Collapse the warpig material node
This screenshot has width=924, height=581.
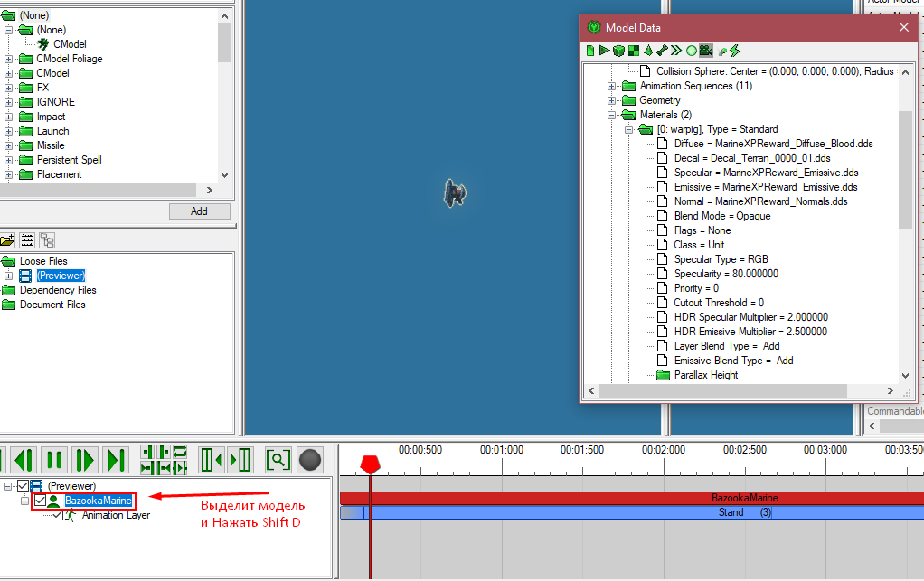click(628, 129)
